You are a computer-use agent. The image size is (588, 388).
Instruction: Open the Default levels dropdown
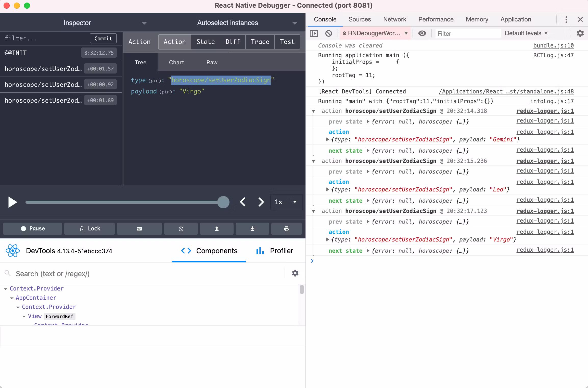[x=526, y=33]
